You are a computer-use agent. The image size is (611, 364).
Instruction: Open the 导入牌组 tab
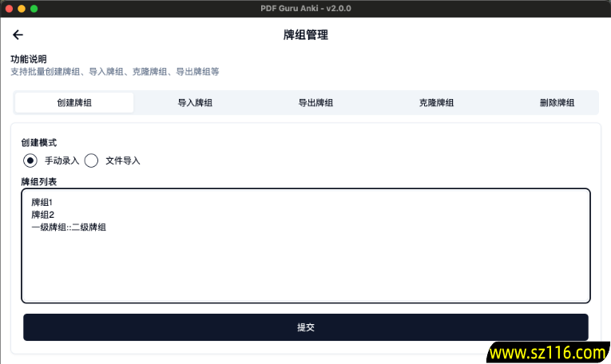195,103
